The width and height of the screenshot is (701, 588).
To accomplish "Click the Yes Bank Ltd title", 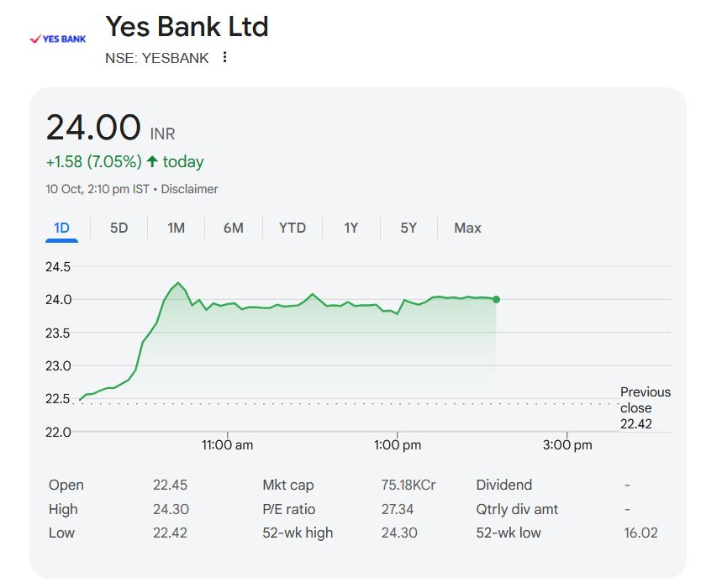I will point(187,27).
